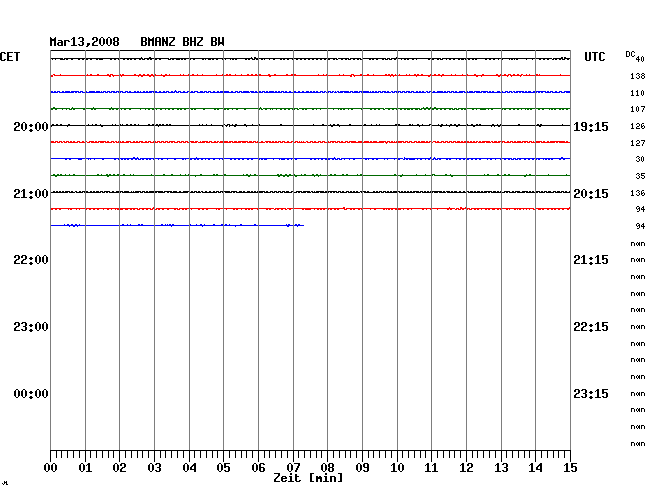This screenshot has height=494, width=650.
Task: Click the 23:15 UTC time label
Action: click(x=591, y=394)
